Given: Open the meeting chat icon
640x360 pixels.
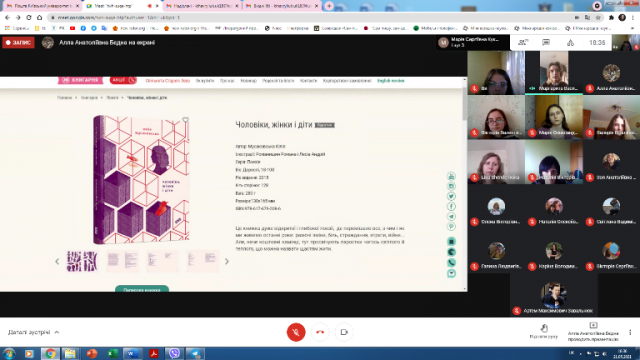Looking at the screenshot, I should click(546, 42).
